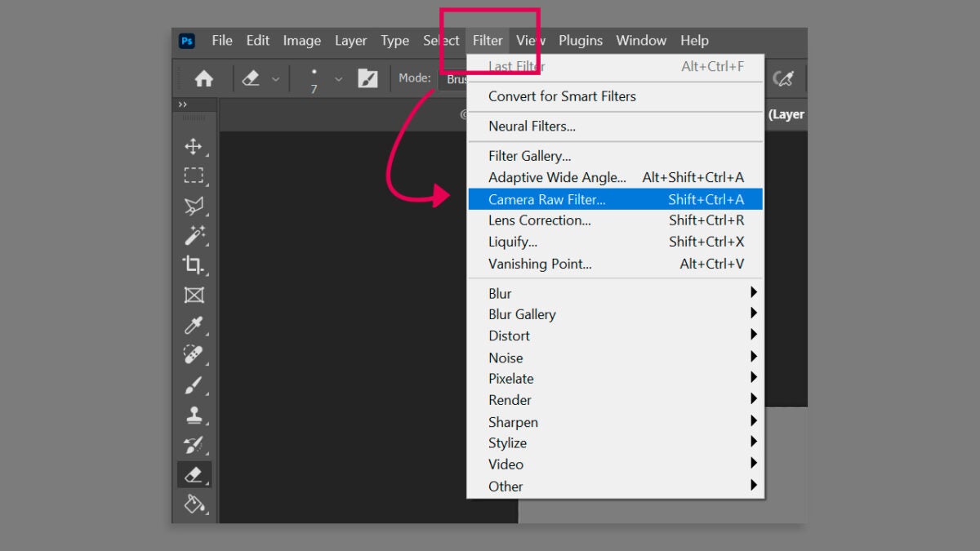This screenshot has width=980, height=551.
Task: Choose Vanishing Point filter
Action: [616, 264]
